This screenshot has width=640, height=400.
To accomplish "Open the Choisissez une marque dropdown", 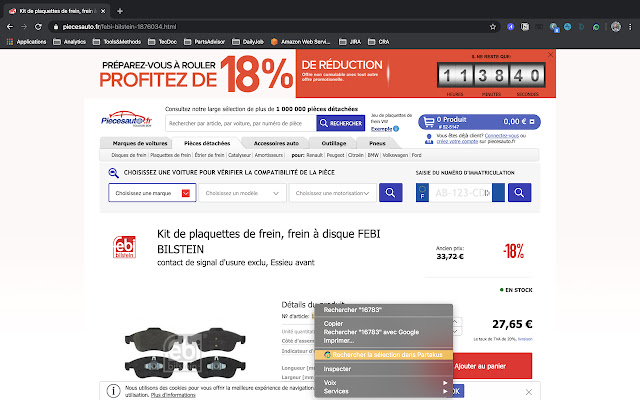I will click(152, 193).
